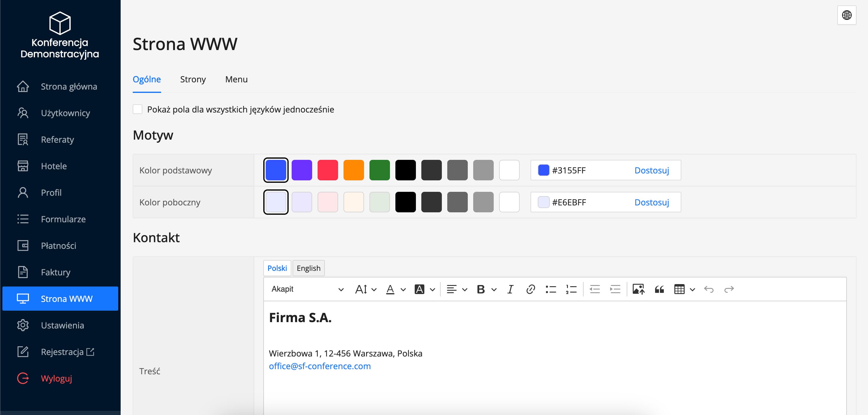
Task: Choose the light pink secondary color swatch
Action: click(x=328, y=202)
